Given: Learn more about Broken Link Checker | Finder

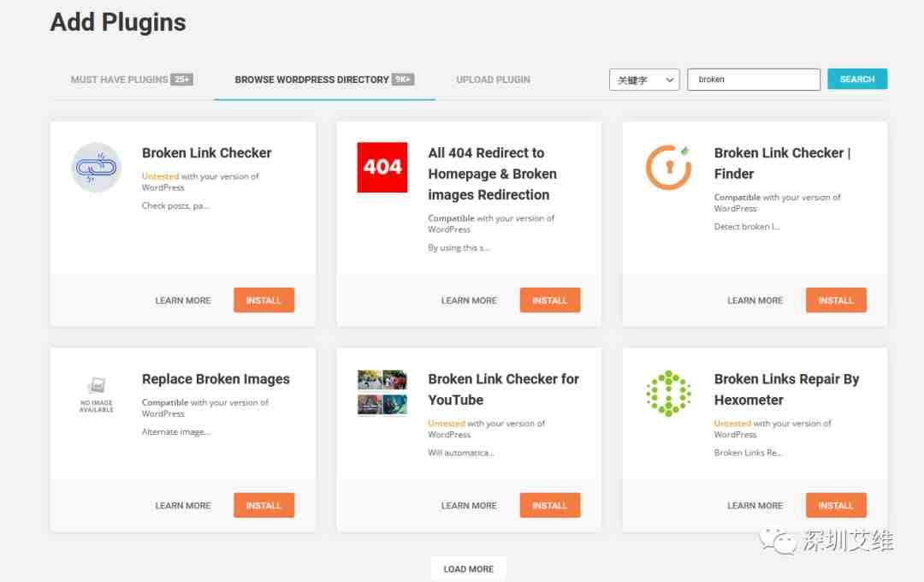Looking at the screenshot, I should [x=755, y=300].
